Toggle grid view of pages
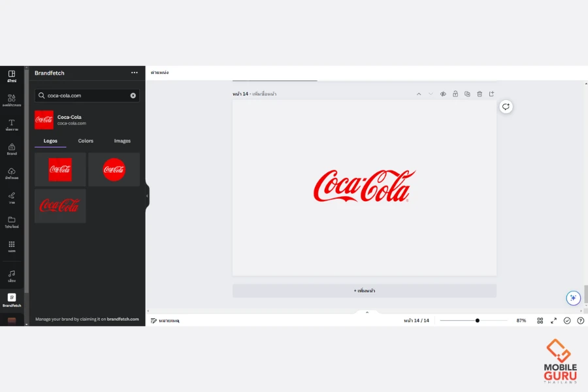 (540, 321)
